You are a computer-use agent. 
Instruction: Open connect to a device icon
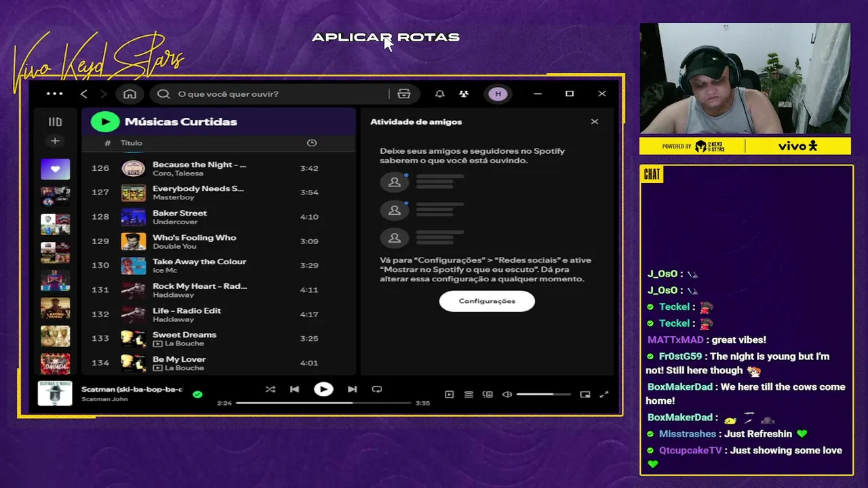(x=488, y=394)
